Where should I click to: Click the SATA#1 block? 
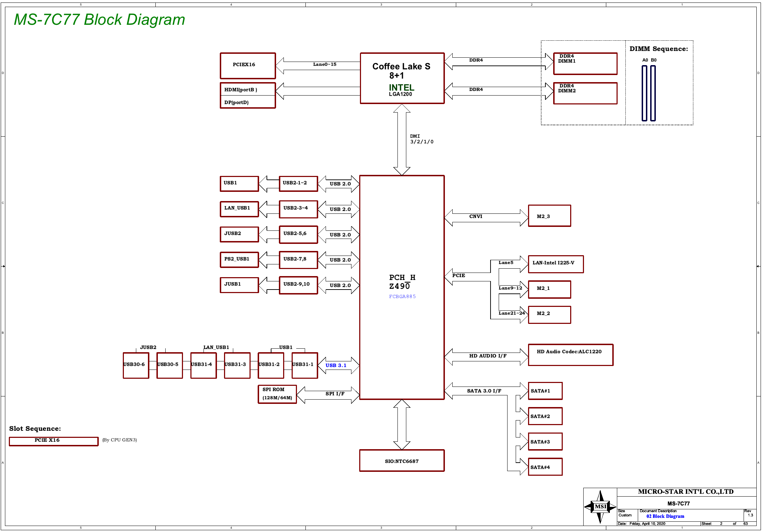545,391
